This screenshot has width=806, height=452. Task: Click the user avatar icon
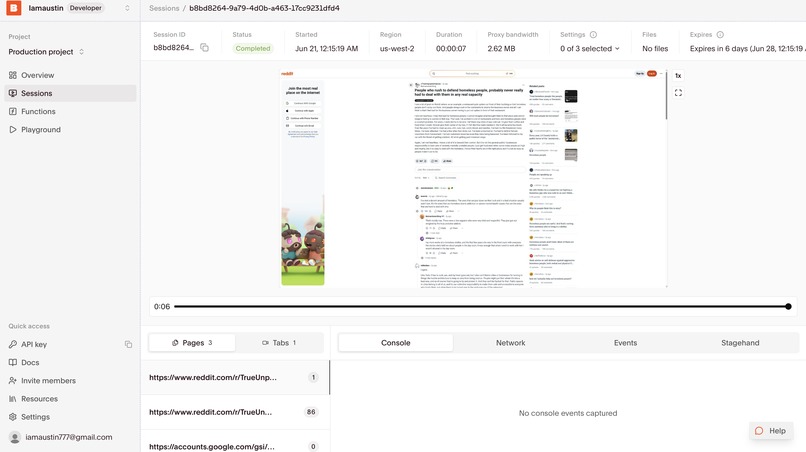click(15, 437)
